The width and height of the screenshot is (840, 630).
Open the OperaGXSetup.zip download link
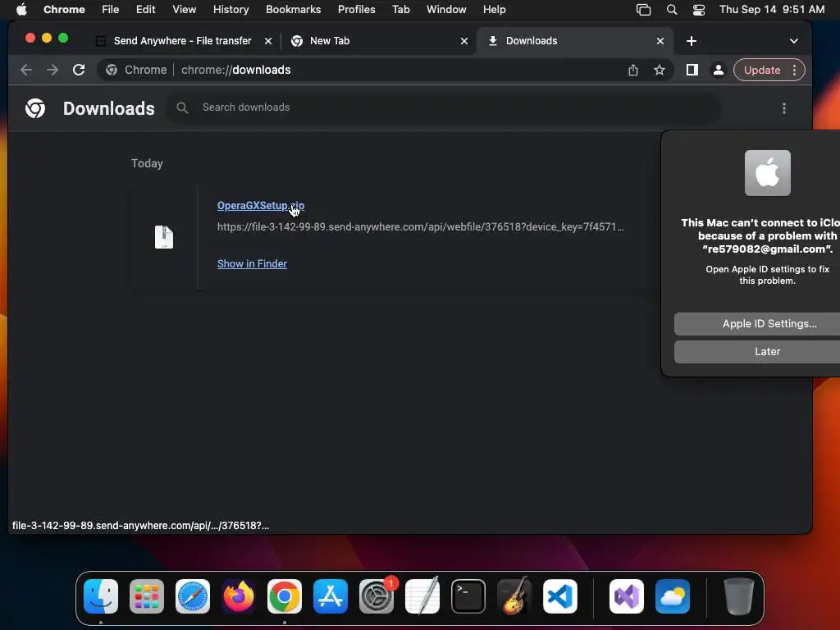(x=260, y=206)
